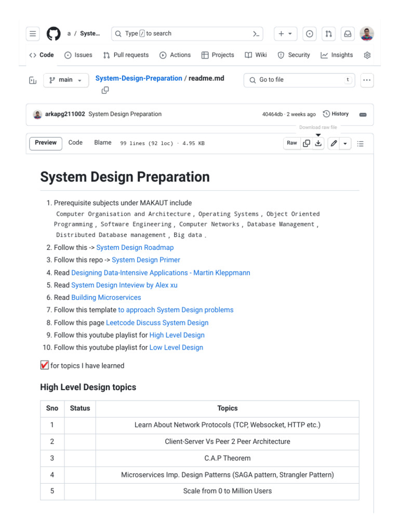
Task: Open System-Design-Preparation breadcrumb link
Action: [x=139, y=78]
